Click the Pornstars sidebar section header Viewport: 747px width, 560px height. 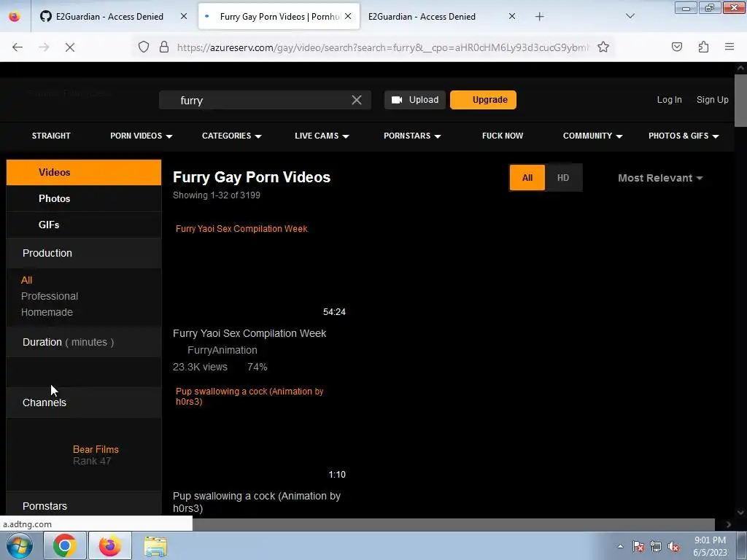click(84, 505)
